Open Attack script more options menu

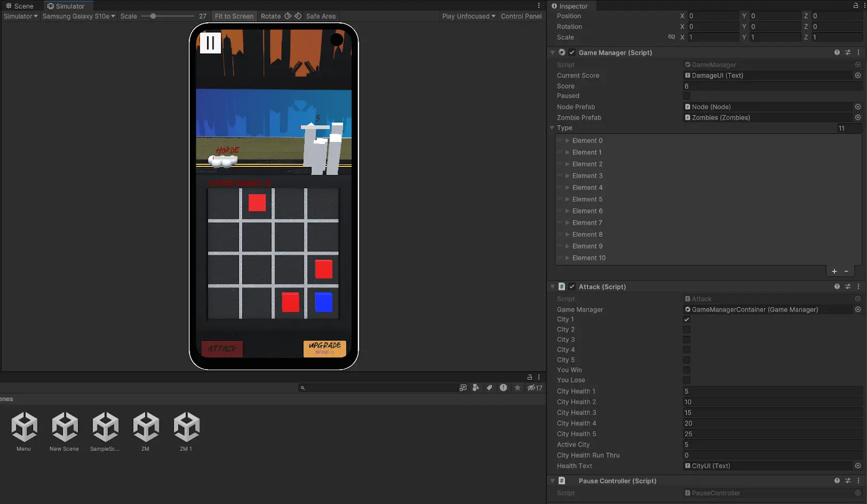tap(858, 287)
